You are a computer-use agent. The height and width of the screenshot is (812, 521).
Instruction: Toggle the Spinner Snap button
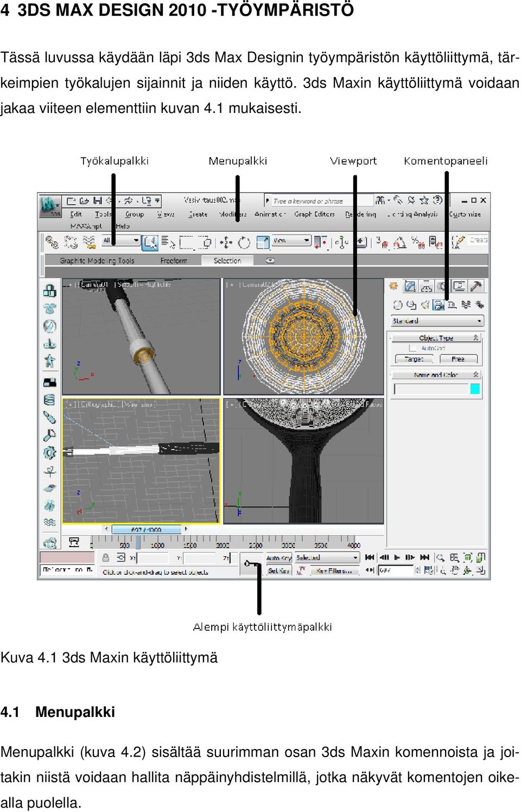pyautogui.click(x=436, y=242)
